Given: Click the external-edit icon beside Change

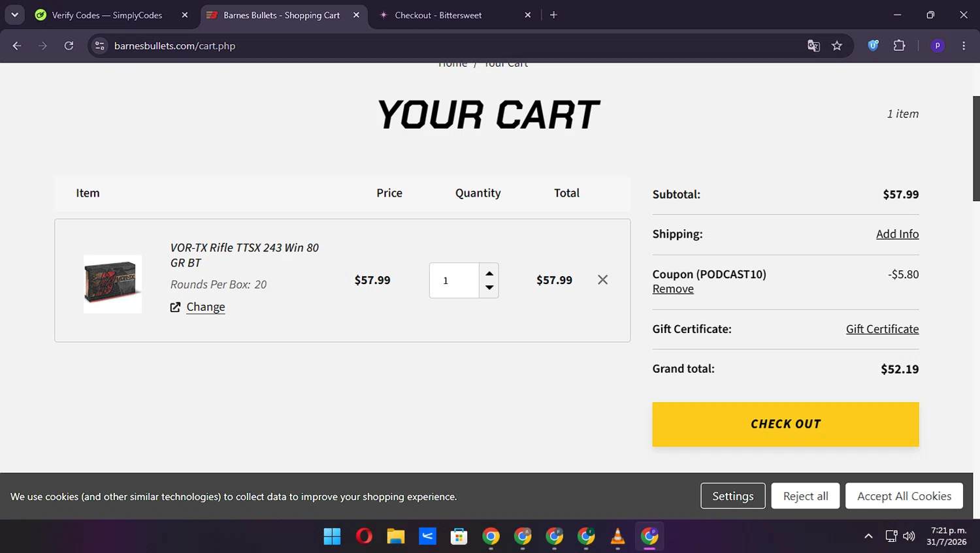Looking at the screenshot, I should (175, 307).
